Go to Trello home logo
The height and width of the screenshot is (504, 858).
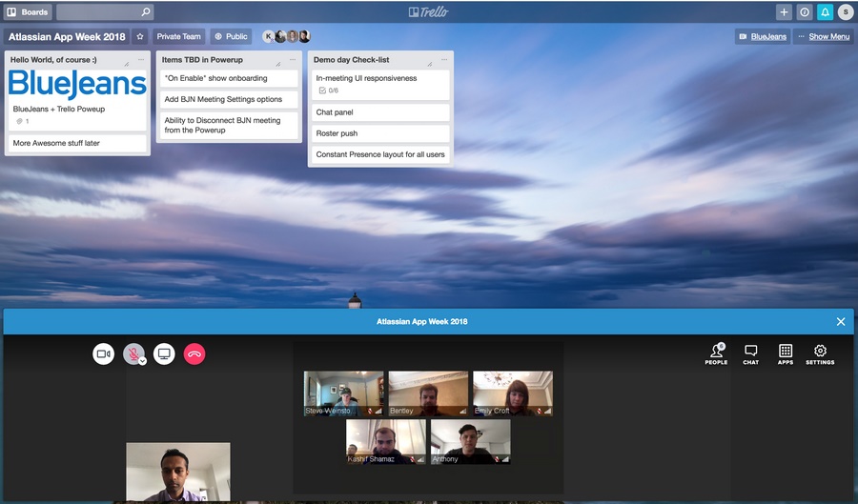(x=428, y=12)
